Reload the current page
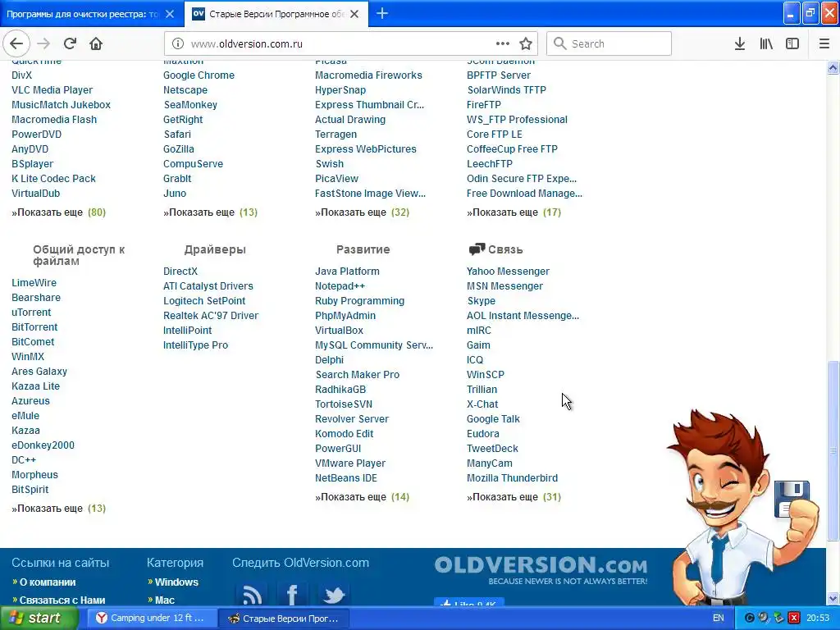 71,43
